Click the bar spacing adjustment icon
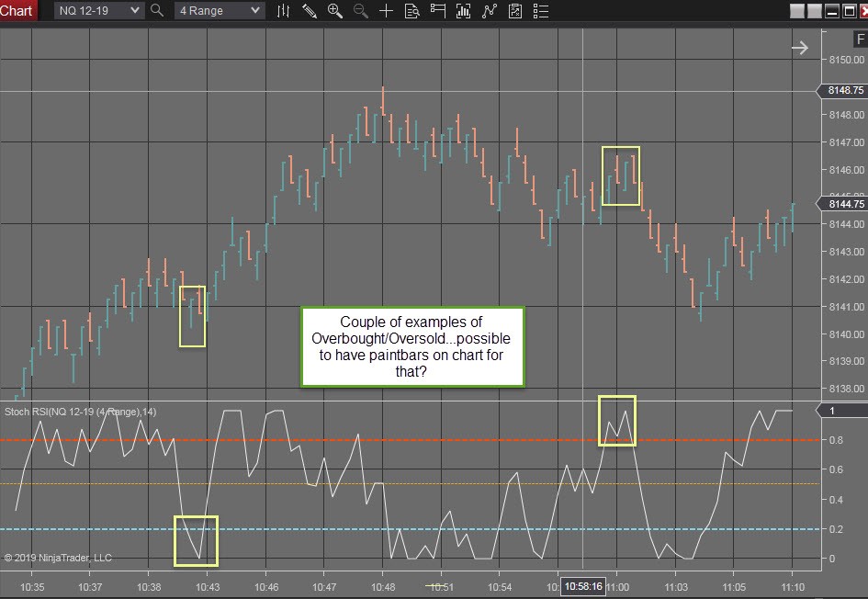This screenshot has width=868, height=599. 283,11
